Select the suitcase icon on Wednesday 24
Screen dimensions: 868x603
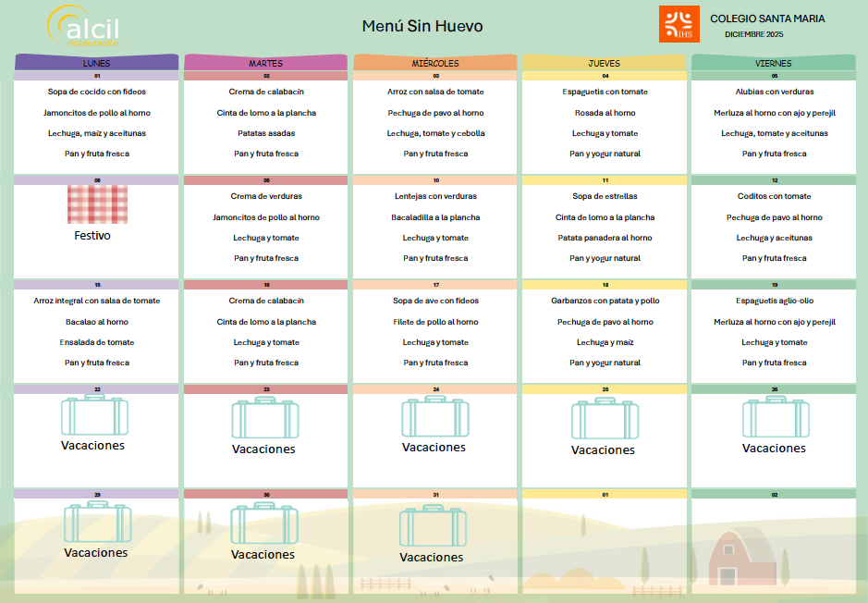coord(434,417)
